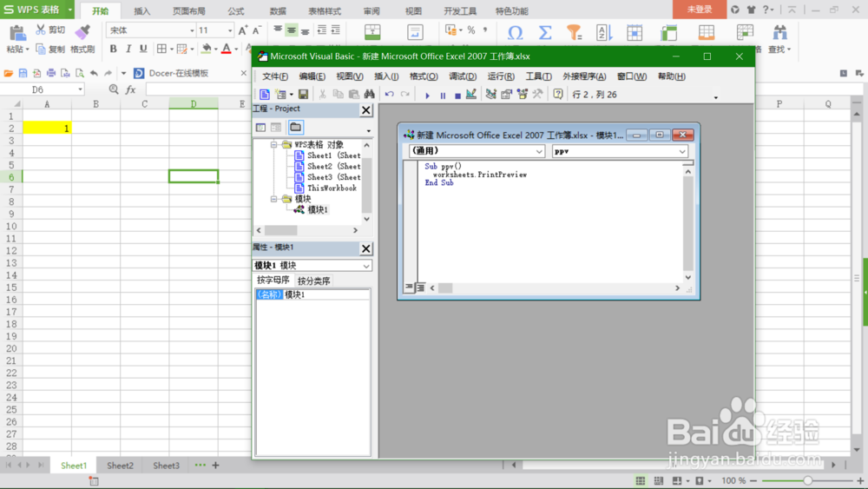Open the VBA Project Explorer icon
The width and height of the screenshot is (868, 489).
tap(491, 94)
